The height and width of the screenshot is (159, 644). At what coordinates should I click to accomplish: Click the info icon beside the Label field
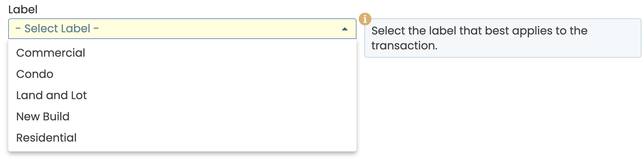coord(365,19)
